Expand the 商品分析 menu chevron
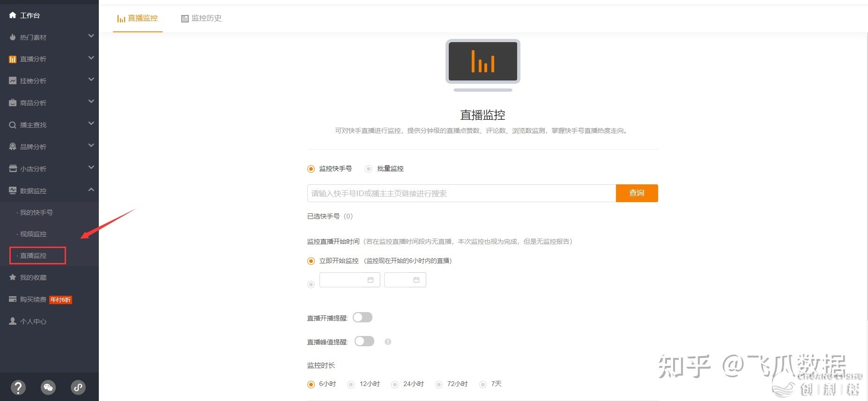Screen dimensions: 868x401 [x=91, y=102]
